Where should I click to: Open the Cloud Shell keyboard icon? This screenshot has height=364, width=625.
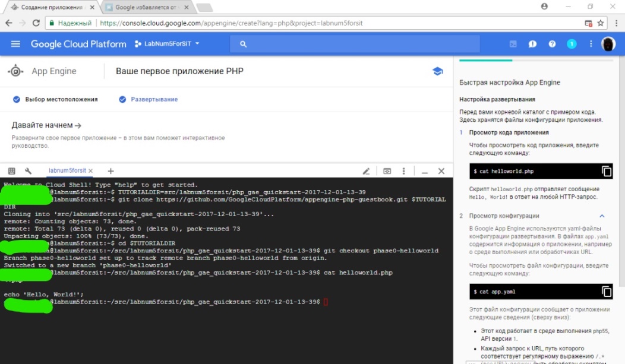tap(11, 171)
